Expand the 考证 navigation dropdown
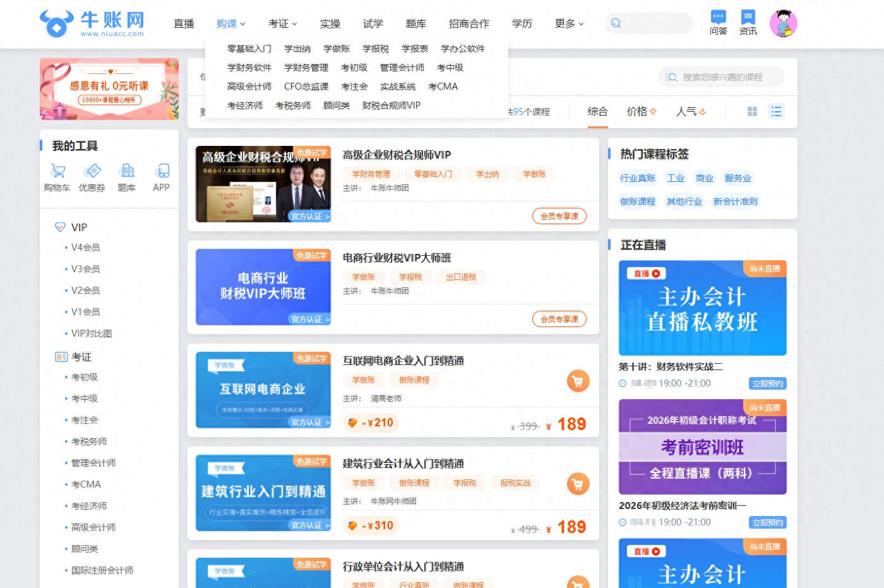 [x=280, y=23]
